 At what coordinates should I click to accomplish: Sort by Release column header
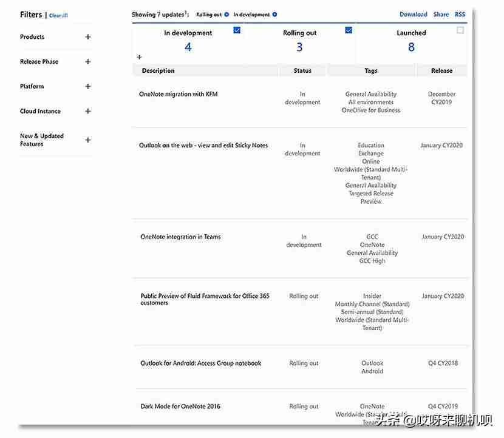441,70
